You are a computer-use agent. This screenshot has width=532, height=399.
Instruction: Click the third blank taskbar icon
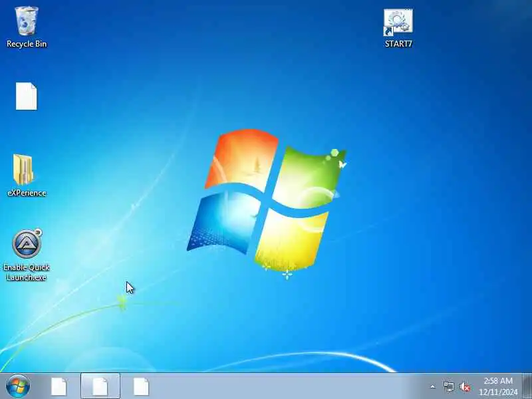pos(141,386)
